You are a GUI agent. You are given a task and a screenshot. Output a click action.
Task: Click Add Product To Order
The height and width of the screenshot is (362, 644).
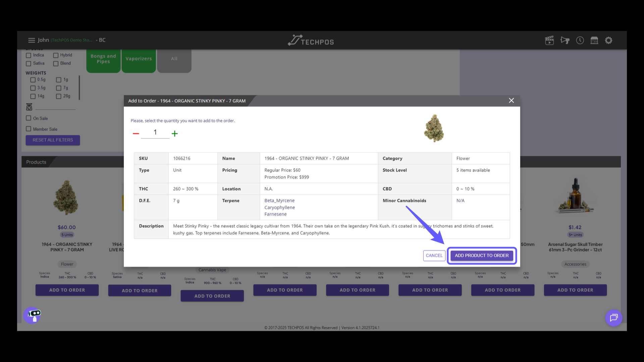[482, 255]
